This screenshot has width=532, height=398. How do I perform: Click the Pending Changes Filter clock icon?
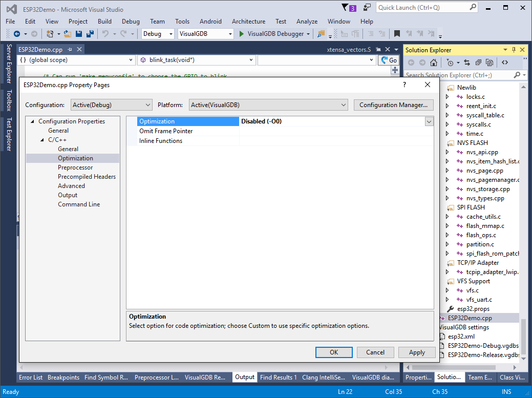point(450,62)
